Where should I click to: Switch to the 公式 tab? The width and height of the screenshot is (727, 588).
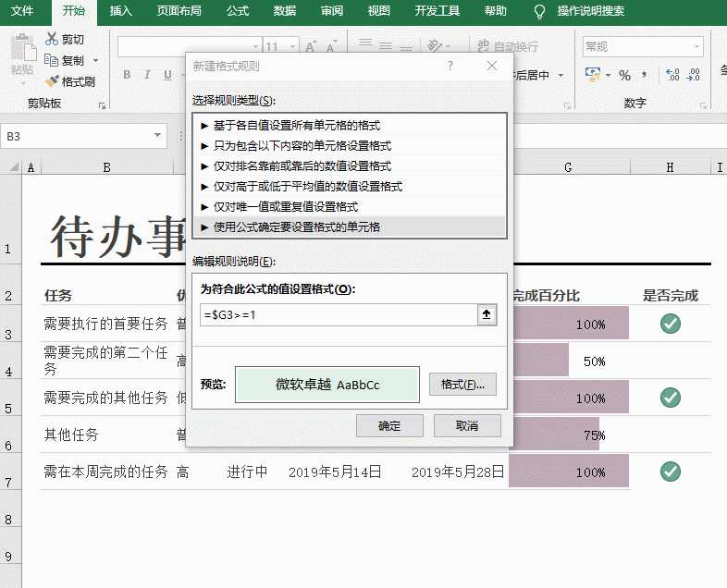click(238, 11)
